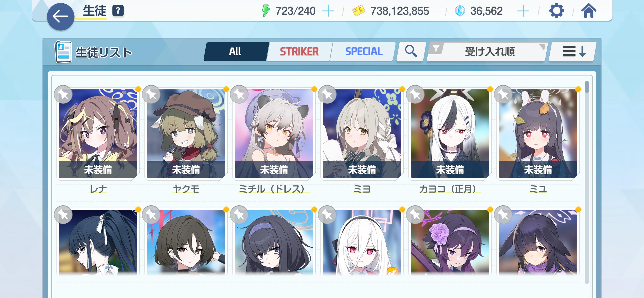The width and height of the screenshot is (644, 298).
Task: Add energy using the plus beside 723/240
Action: tap(328, 11)
